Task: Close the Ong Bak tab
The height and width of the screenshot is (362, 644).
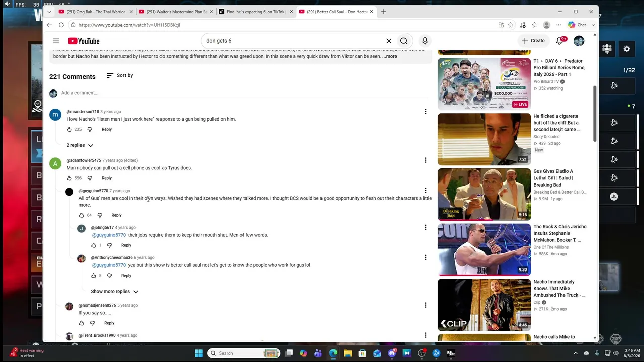Action: [131, 12]
